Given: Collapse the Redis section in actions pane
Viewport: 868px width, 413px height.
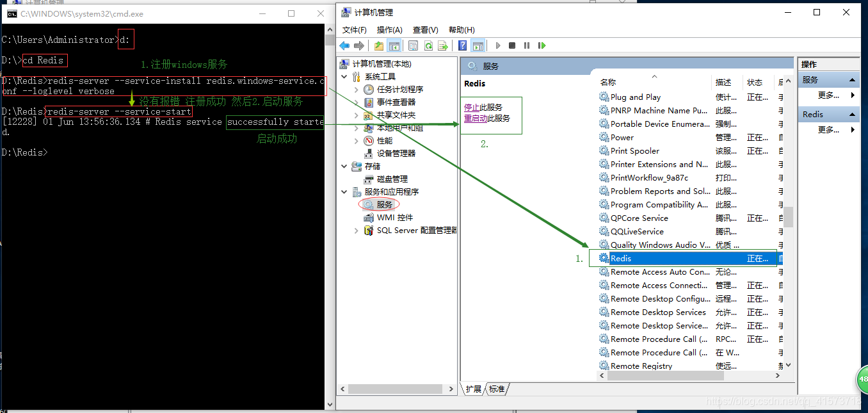Looking at the screenshot, I should click(853, 115).
